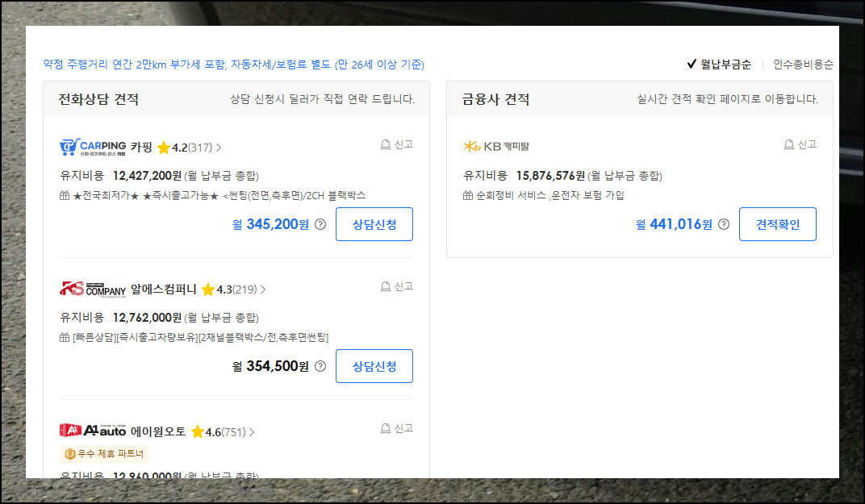Click 유지비용 12,762,000원 value
Image resolution: width=865 pixels, height=504 pixels.
click(148, 318)
